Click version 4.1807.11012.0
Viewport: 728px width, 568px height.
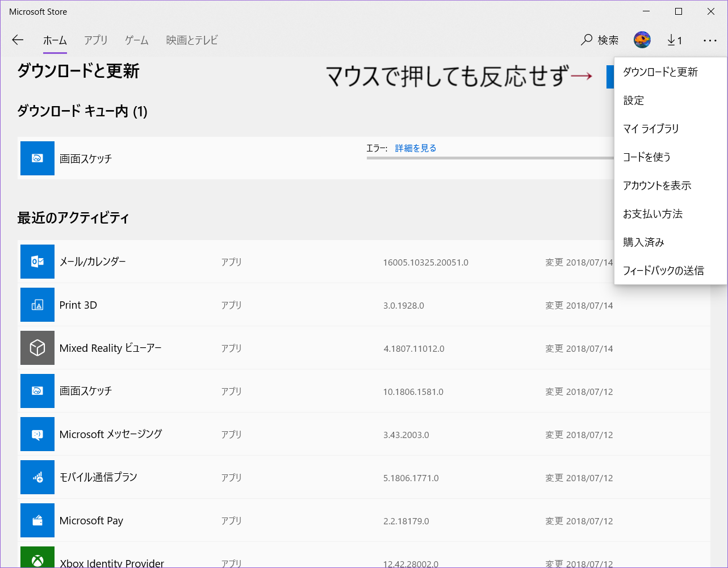(414, 349)
